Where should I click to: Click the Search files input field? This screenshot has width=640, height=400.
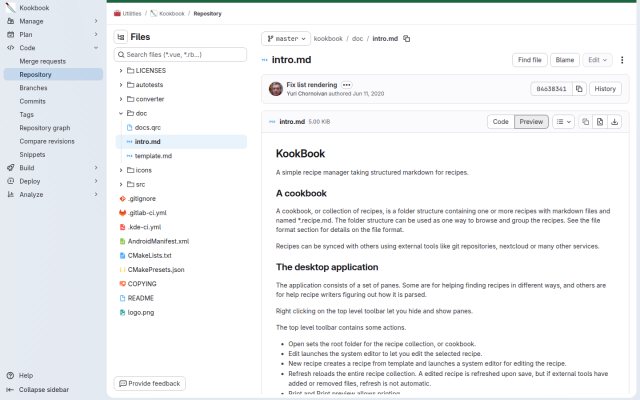180,55
